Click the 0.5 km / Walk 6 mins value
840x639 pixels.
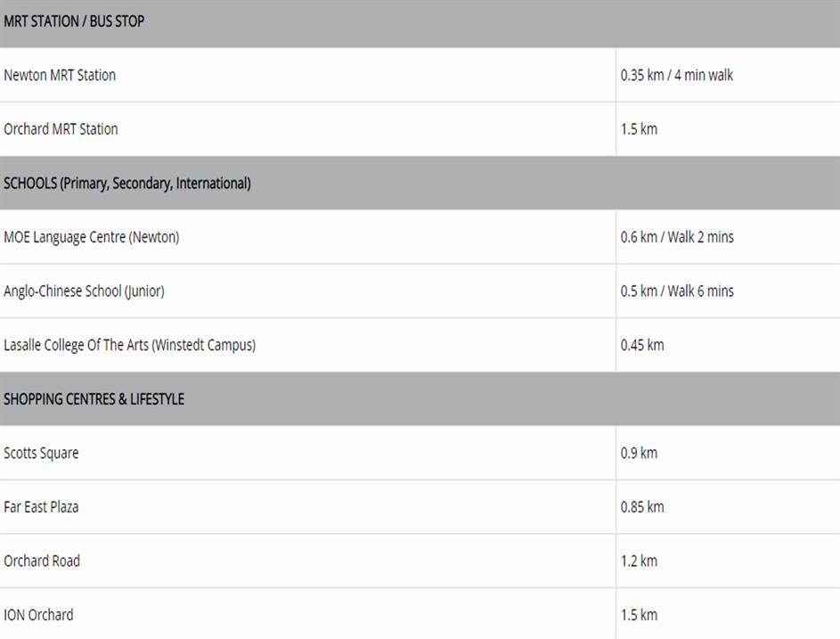(x=677, y=291)
